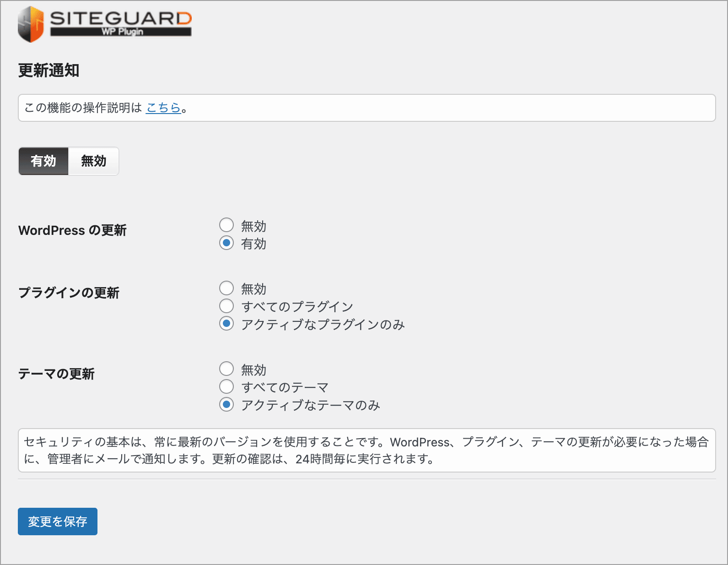Viewport: 728px width, 565px height.
Task: Click the security description text box
Action: (367, 451)
